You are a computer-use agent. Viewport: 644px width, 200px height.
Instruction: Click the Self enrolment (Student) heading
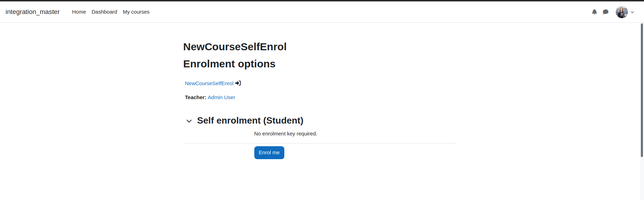coord(250,120)
